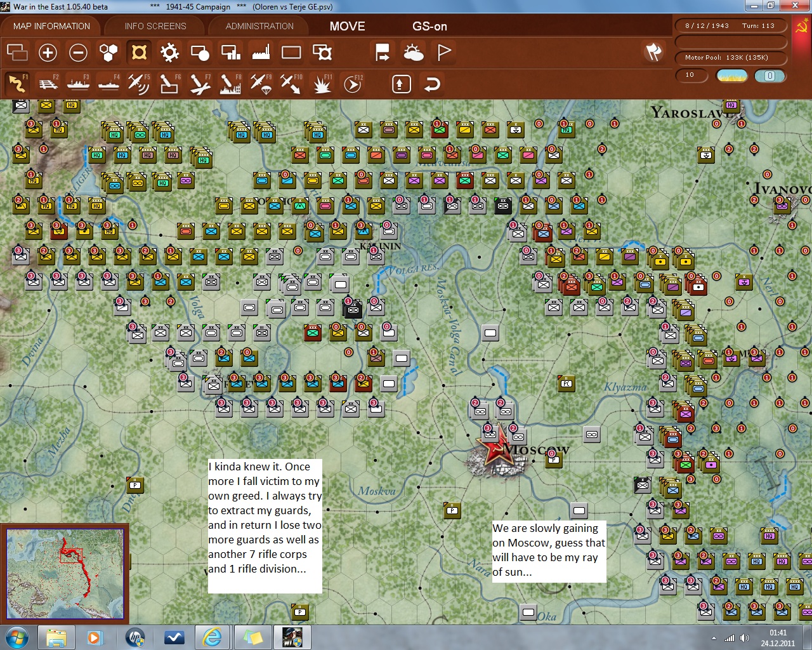Click the volume tray icon

[744, 638]
